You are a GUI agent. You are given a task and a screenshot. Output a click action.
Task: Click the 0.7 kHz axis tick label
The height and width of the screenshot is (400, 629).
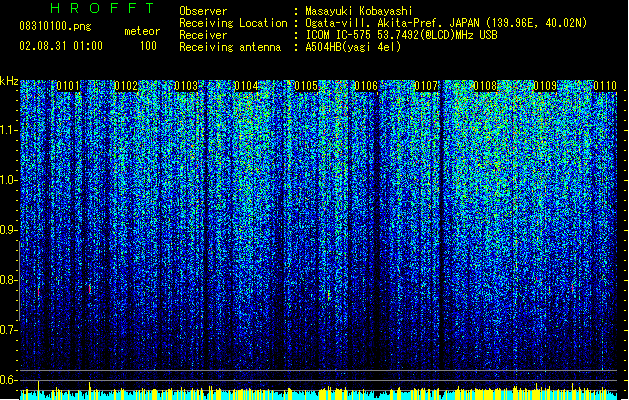click(x=9, y=330)
